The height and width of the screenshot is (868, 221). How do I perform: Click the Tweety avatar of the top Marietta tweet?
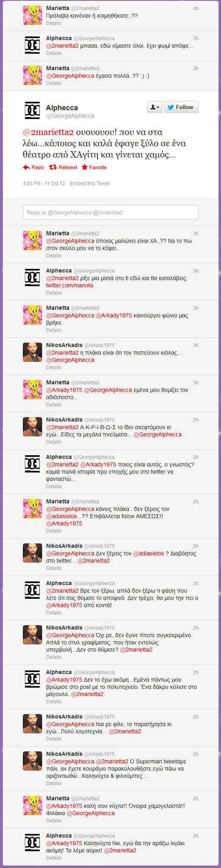(33, 15)
